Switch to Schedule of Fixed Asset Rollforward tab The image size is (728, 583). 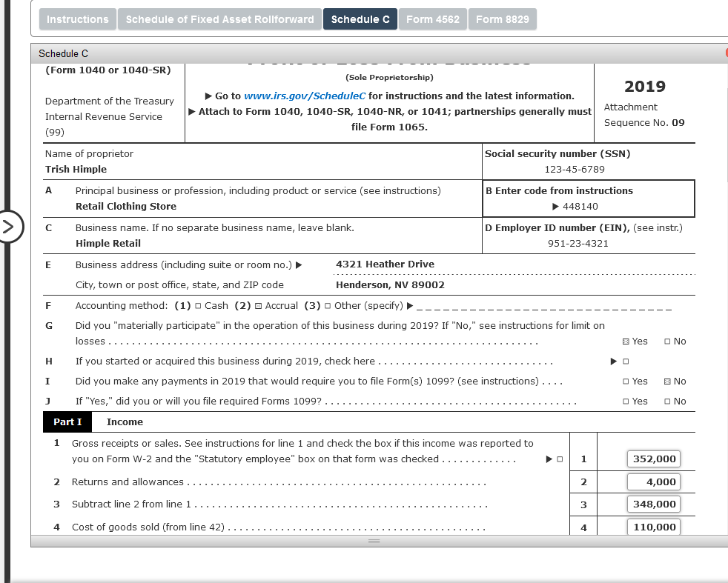[x=219, y=19]
